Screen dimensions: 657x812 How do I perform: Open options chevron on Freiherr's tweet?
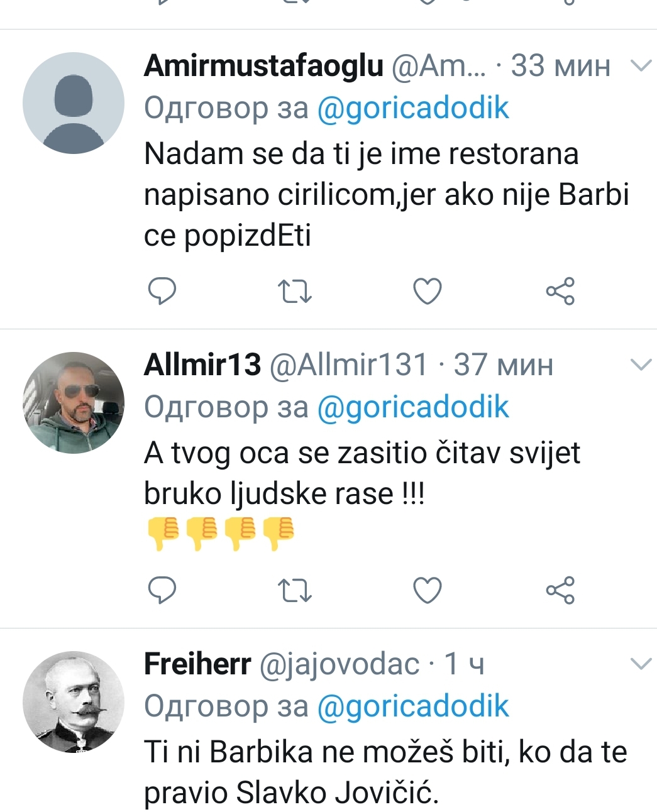[x=641, y=664]
